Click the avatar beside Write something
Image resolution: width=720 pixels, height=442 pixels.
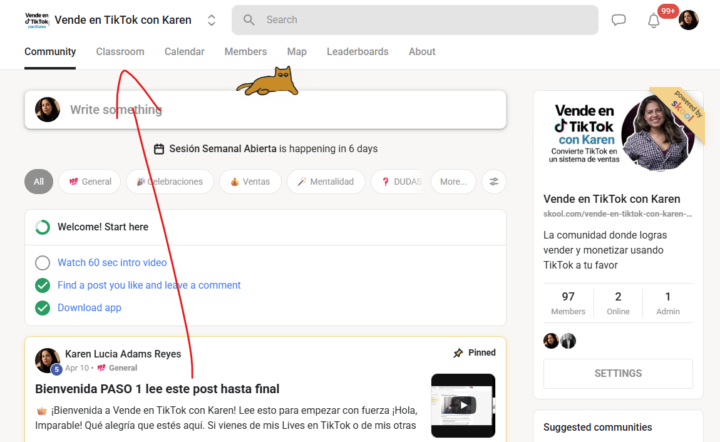[47, 109]
